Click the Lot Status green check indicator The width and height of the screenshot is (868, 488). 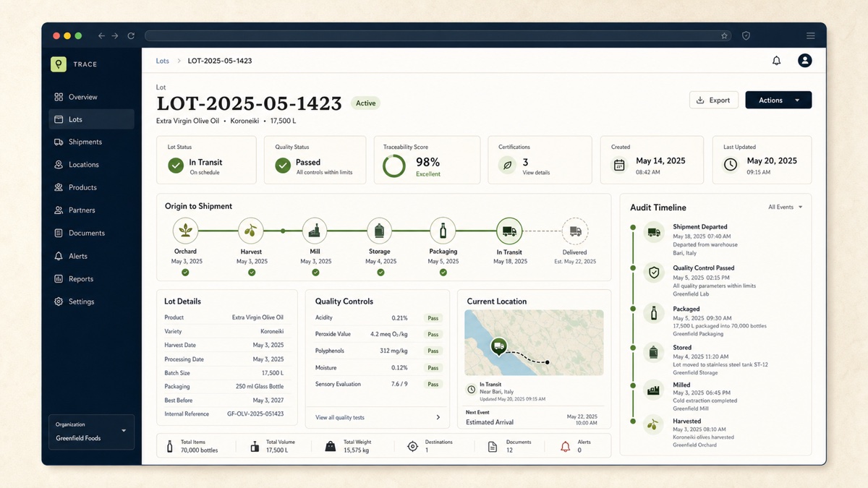(176, 166)
